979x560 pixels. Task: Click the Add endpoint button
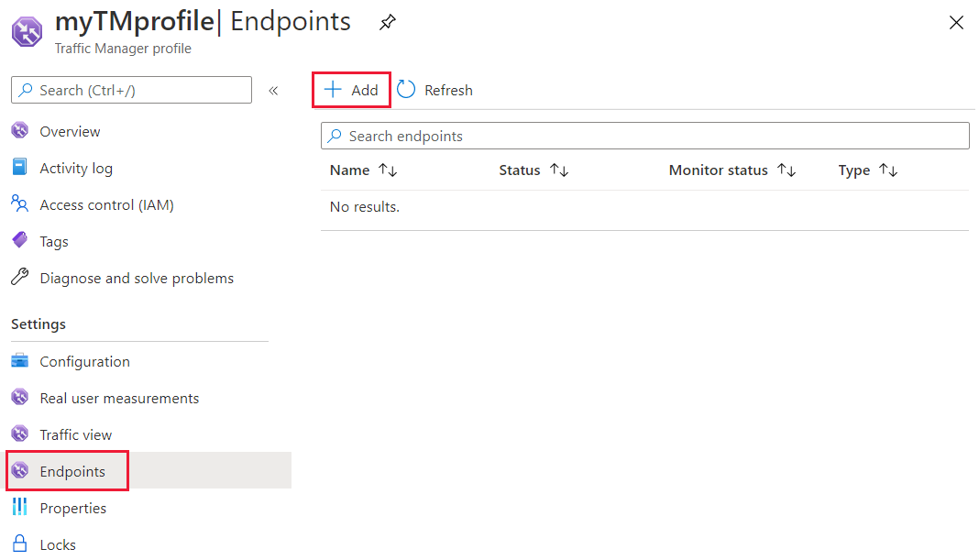[x=352, y=90]
